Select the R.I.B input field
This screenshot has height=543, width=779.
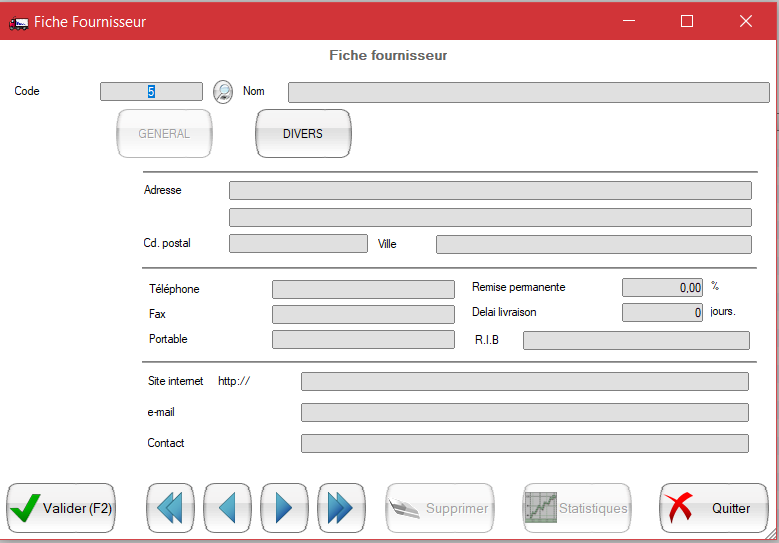tap(636, 341)
